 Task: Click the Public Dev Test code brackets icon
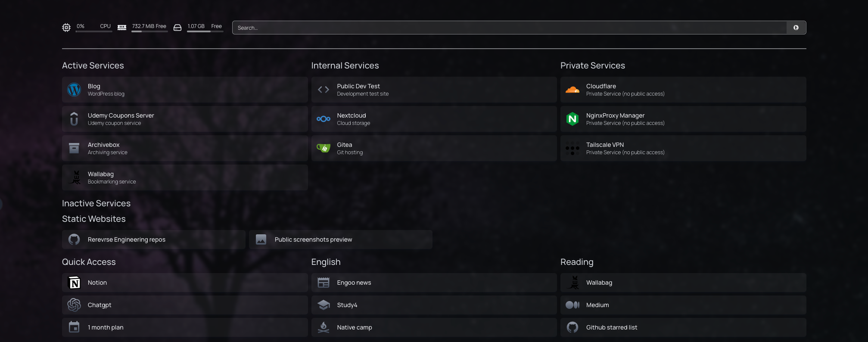pyautogui.click(x=324, y=90)
